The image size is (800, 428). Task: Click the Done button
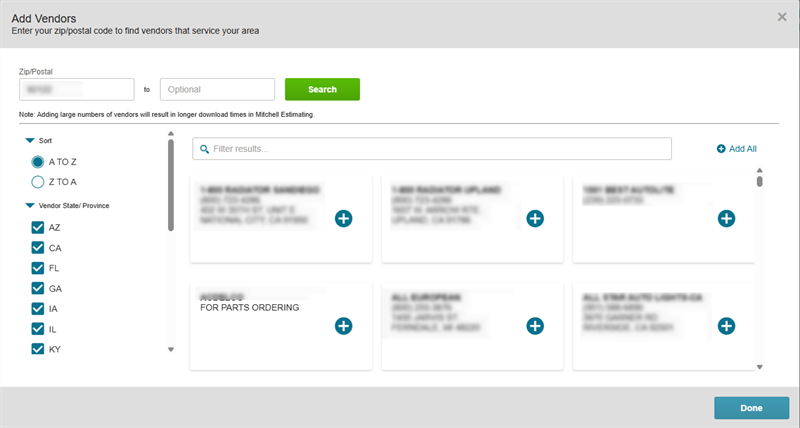751,408
